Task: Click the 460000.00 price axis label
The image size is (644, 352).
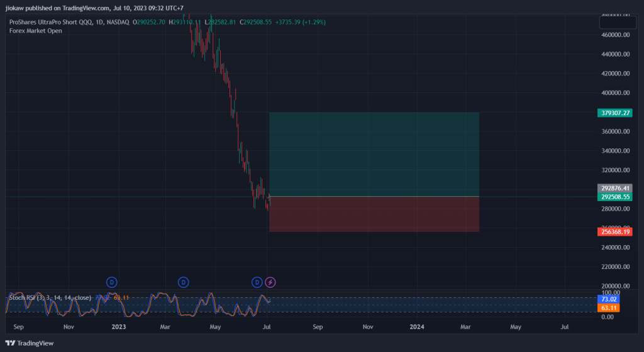Action: click(616, 35)
